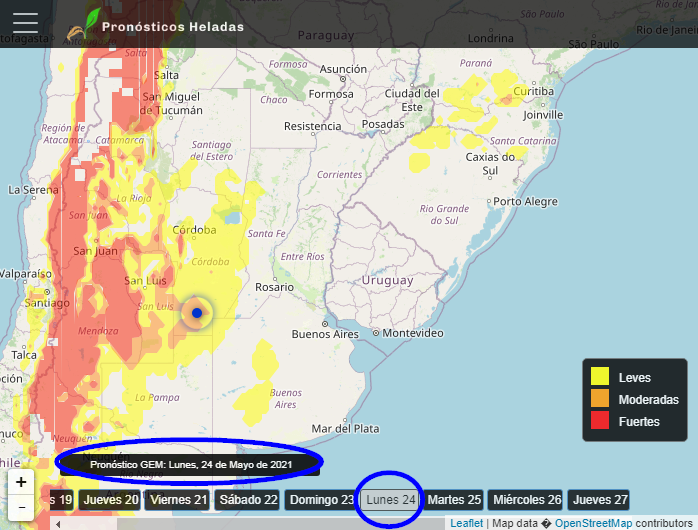Click the Porto Alegre city label

pos(525,202)
